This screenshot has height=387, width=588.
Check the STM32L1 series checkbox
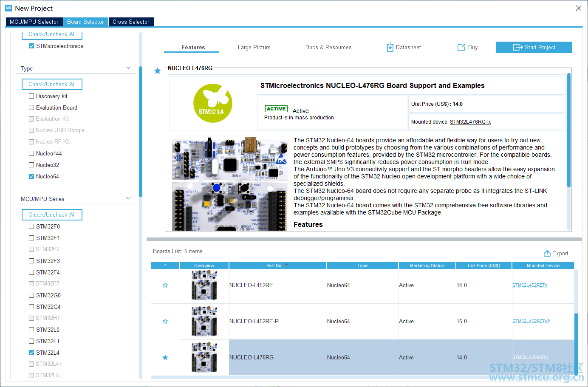pyautogui.click(x=31, y=341)
